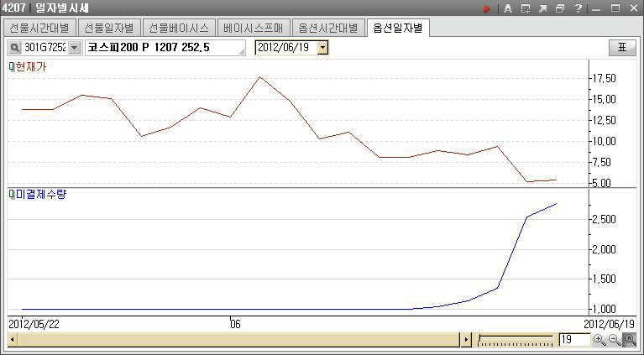
Task: Zoom in on the chart
Action: 599,340
